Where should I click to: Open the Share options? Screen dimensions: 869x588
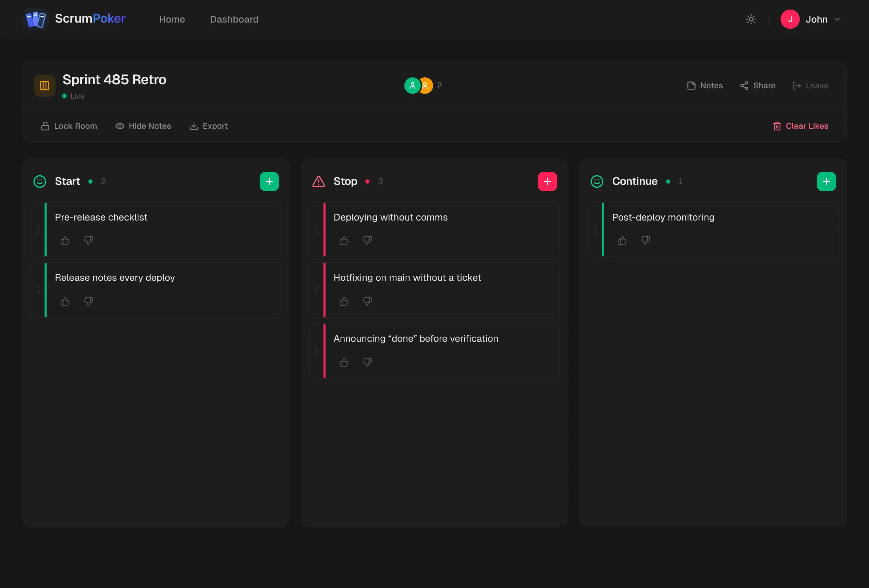click(758, 86)
